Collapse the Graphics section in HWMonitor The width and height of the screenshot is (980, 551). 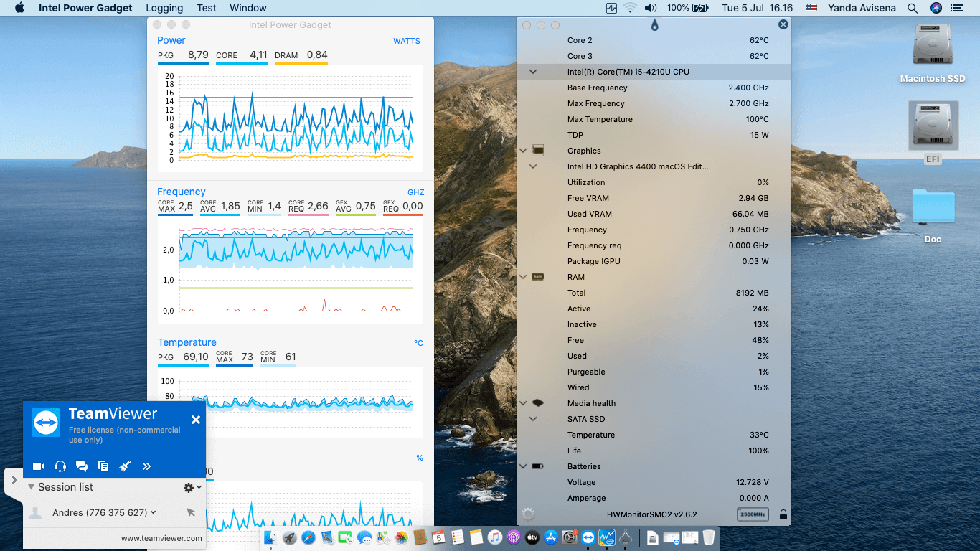pyautogui.click(x=523, y=151)
